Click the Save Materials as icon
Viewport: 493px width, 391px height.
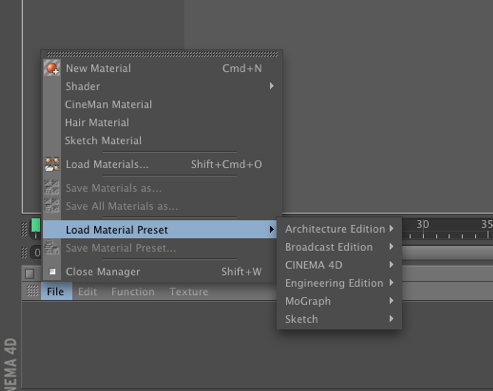click(52, 188)
